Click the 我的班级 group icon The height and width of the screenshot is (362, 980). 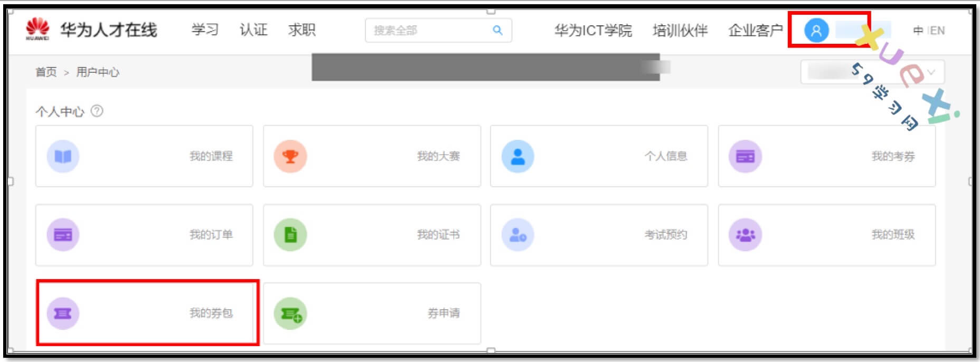745,234
